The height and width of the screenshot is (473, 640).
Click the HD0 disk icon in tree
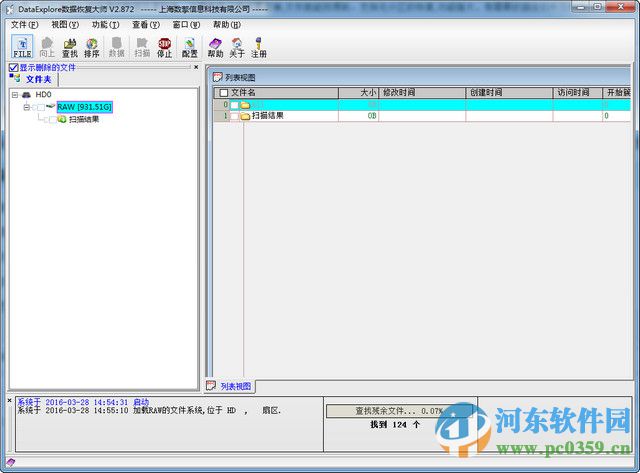26,95
